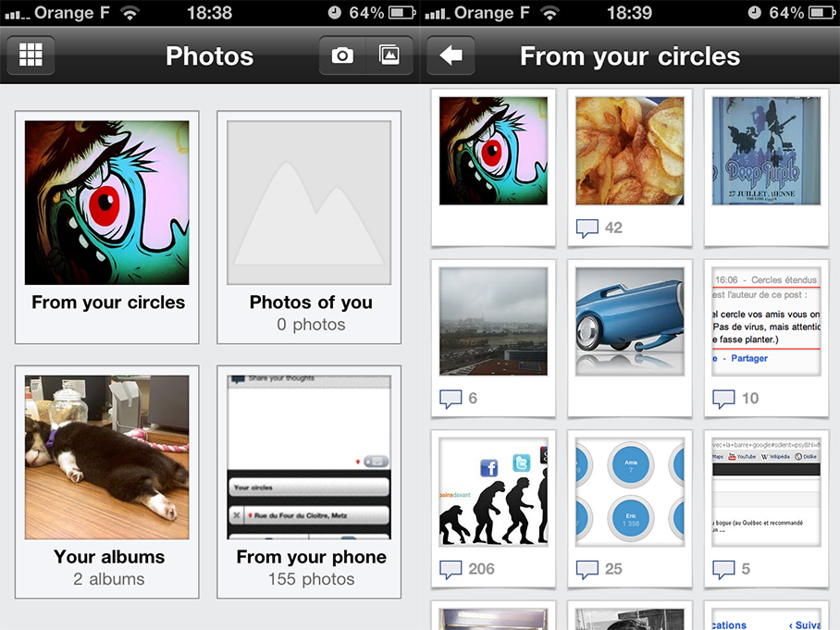Open the human evolution silhouette image
Image resolution: width=840 pixels, height=630 pixels.
[493, 492]
